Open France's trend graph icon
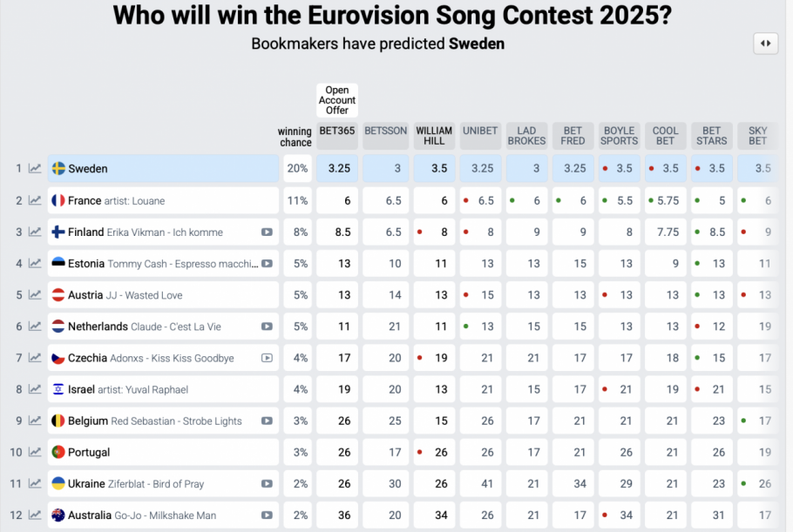 tap(34, 200)
